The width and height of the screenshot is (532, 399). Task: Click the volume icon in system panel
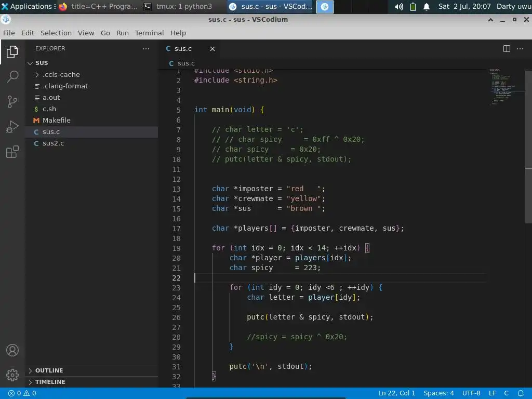(x=399, y=6)
